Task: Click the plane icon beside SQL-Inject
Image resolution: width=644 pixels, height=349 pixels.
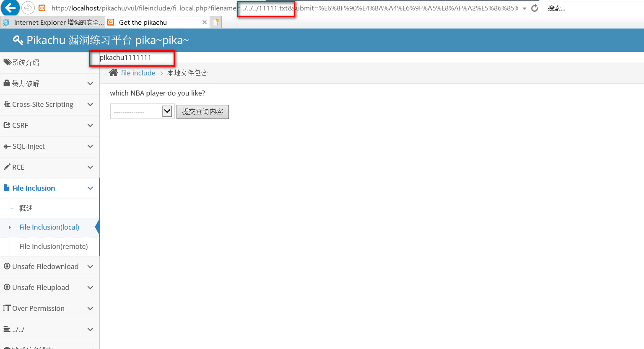Action: (x=7, y=146)
